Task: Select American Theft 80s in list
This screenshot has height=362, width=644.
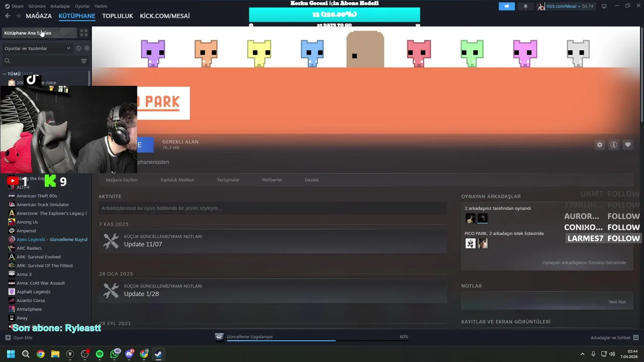Action: 37,196
